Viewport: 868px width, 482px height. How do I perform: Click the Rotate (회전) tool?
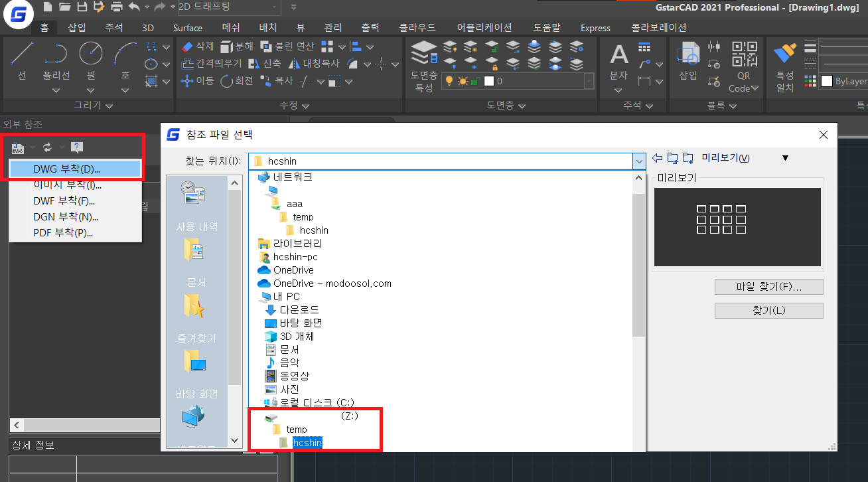coord(237,81)
